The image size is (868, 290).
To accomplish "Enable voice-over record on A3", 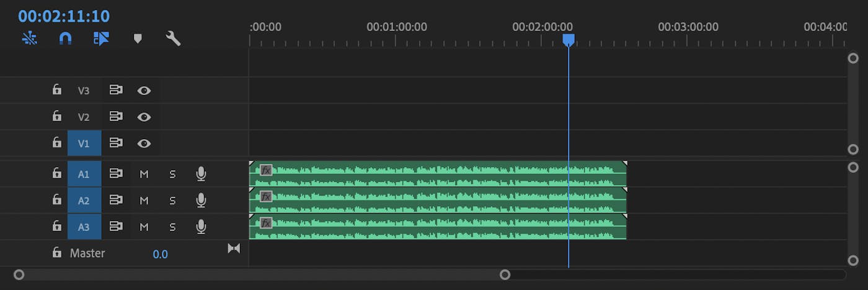I will [x=201, y=227].
